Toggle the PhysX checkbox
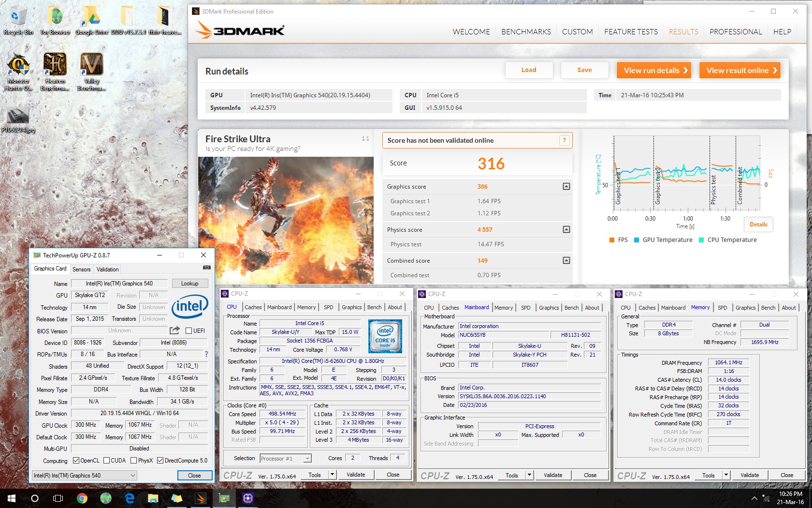Screen dimensions: 812x508 pyautogui.click(x=134, y=461)
